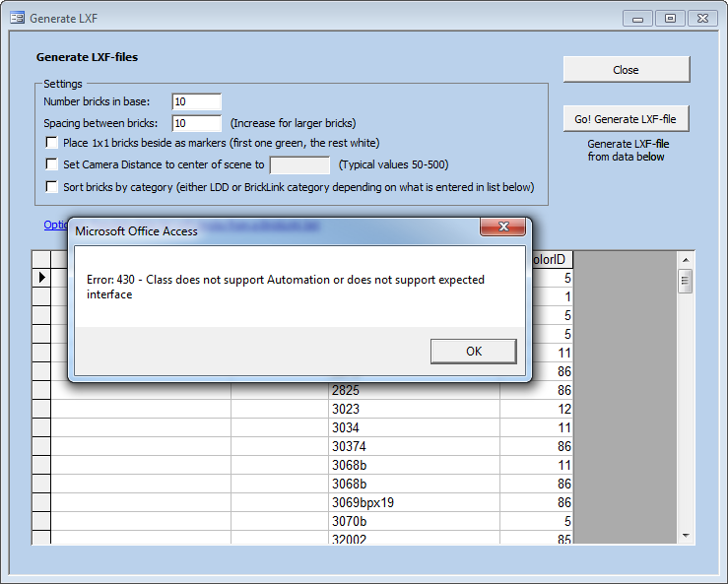Screen dimensions: 728x584
Task: Select cell with part 32002
Action: 414,538
